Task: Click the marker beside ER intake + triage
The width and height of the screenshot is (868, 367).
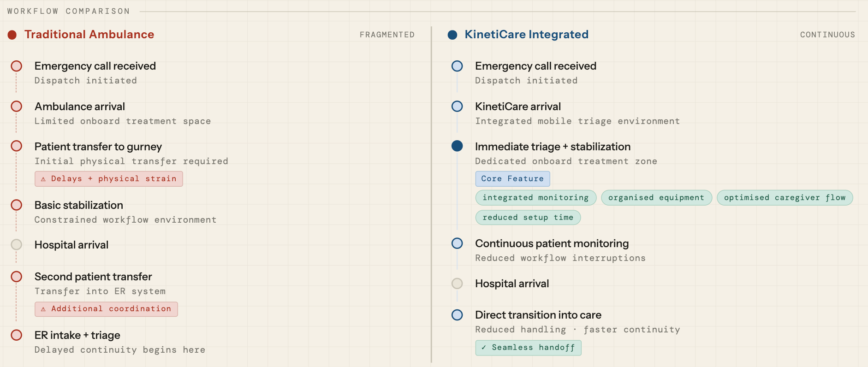Action: coord(17,335)
